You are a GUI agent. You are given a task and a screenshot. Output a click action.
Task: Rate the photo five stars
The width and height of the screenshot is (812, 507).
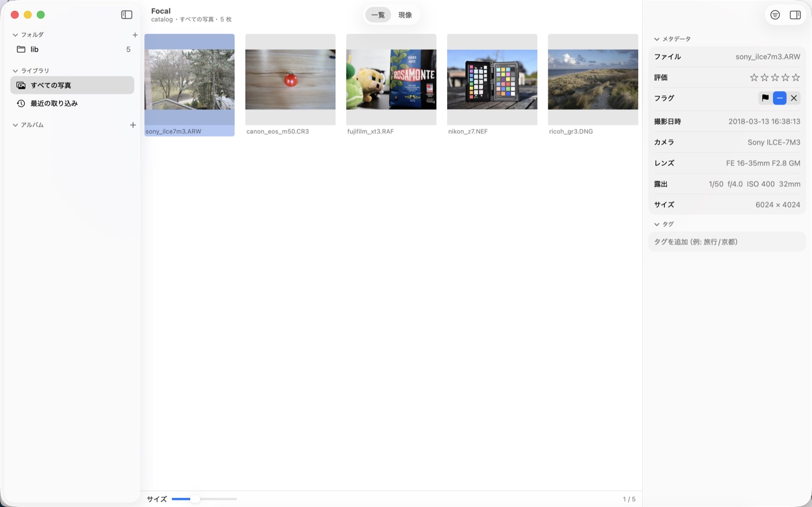tap(796, 77)
